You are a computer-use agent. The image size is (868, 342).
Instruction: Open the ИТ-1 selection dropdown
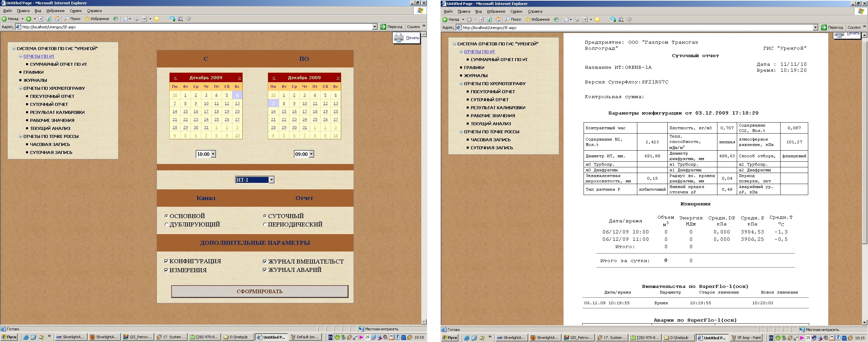point(271,180)
